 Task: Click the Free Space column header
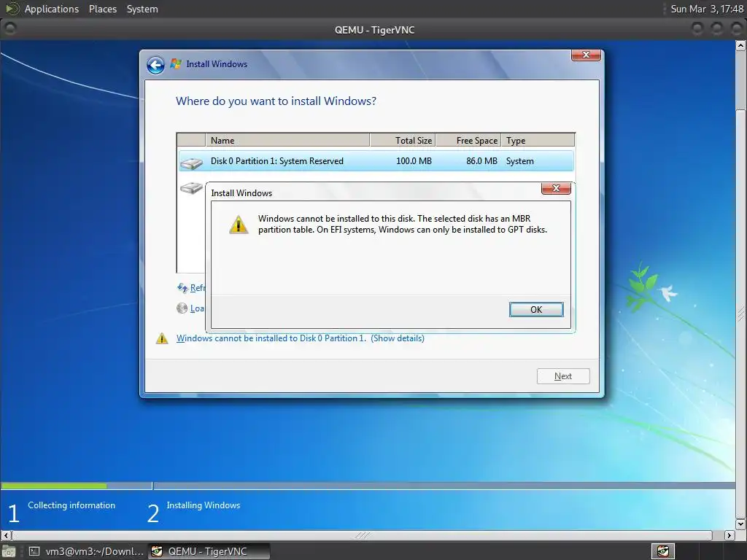click(468, 140)
